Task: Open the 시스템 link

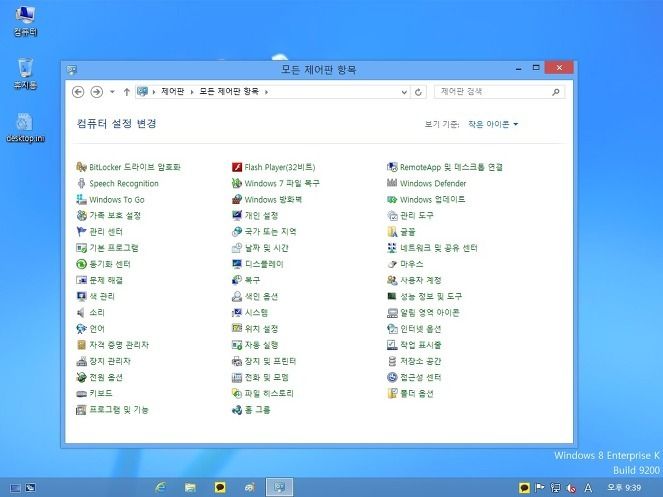Action: [256, 313]
